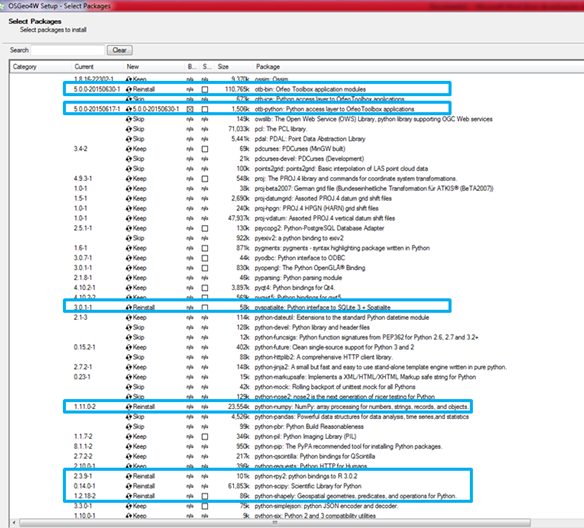
Task: Click 'pyodbc: Python interface to ODBC' text
Action: coord(299,258)
